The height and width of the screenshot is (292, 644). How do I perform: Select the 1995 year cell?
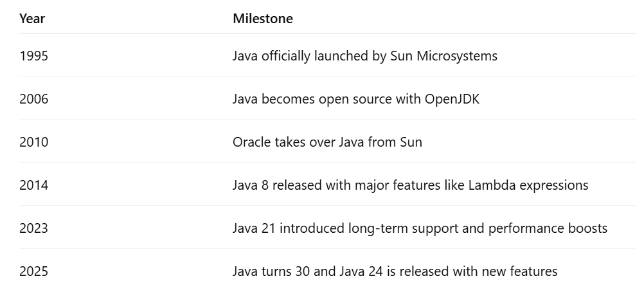pos(33,55)
